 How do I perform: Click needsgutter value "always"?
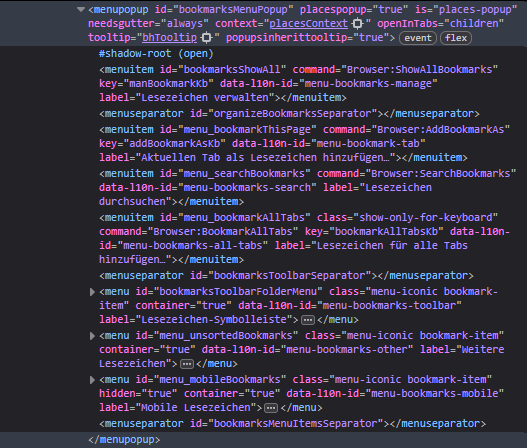tap(185, 24)
